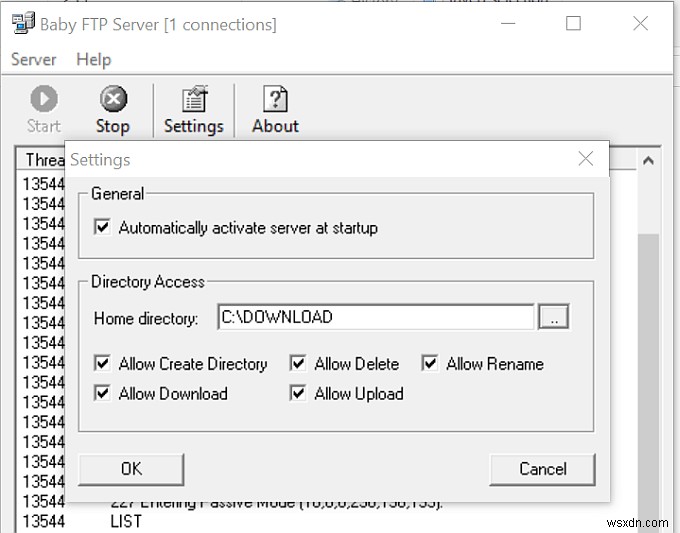Open the About toolbar icon

click(x=275, y=109)
